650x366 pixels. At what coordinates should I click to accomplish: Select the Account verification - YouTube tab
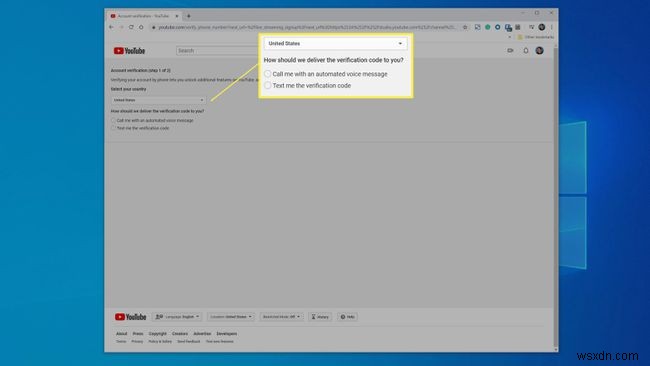coord(143,16)
